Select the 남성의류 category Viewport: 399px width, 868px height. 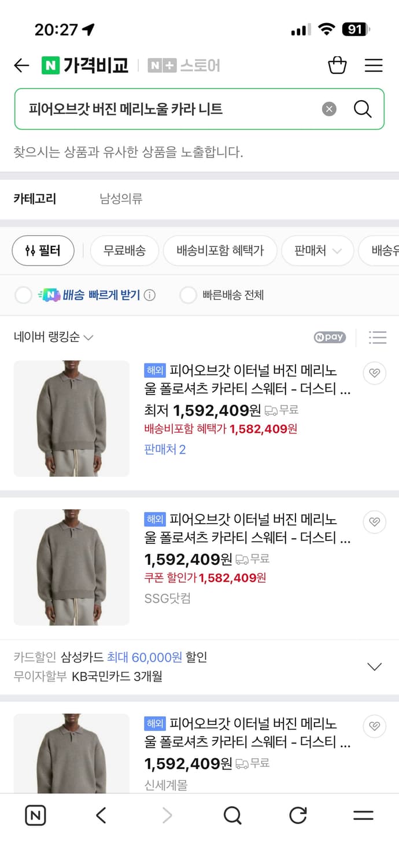pos(121,198)
